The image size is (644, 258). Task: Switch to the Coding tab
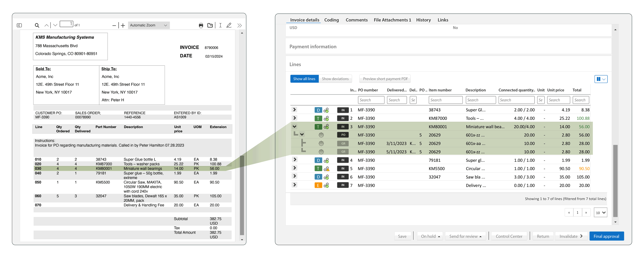332,20
